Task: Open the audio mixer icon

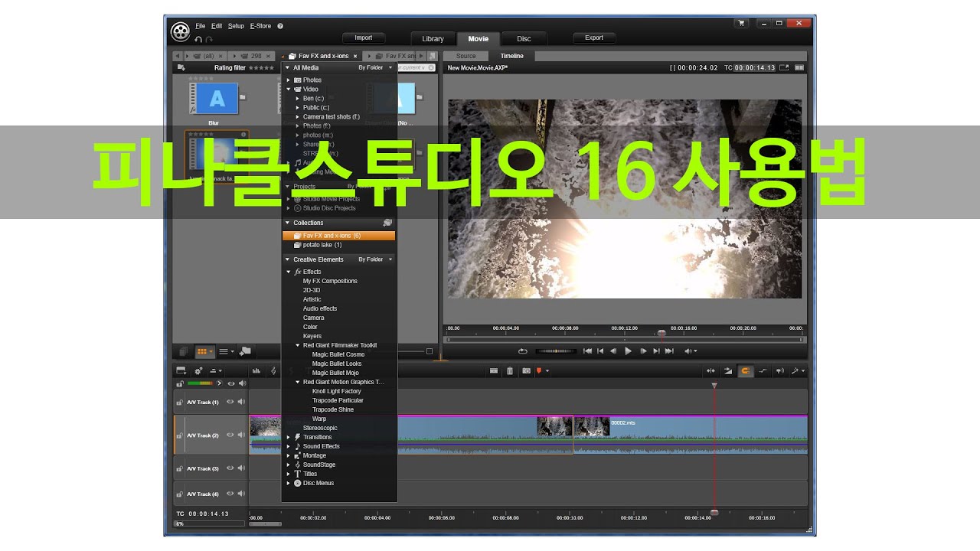Action: pos(256,371)
